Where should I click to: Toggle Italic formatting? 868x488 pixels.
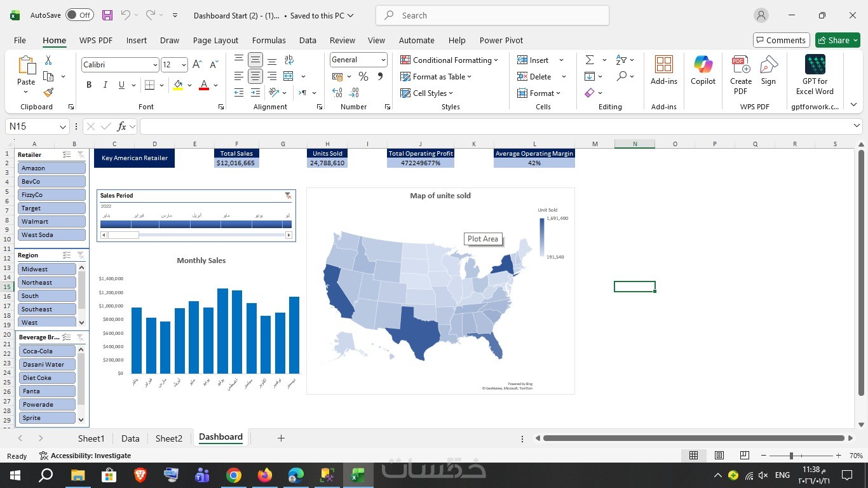[105, 85]
